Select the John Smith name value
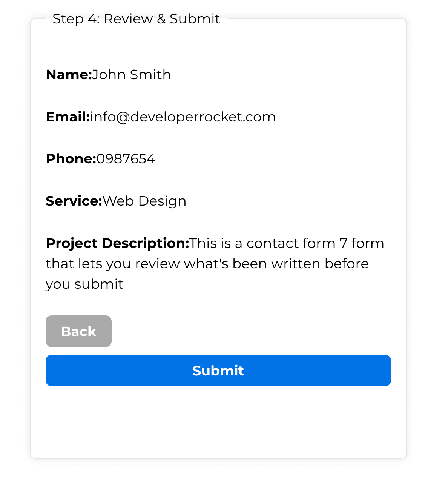This screenshot has height=492, width=448. tap(131, 75)
